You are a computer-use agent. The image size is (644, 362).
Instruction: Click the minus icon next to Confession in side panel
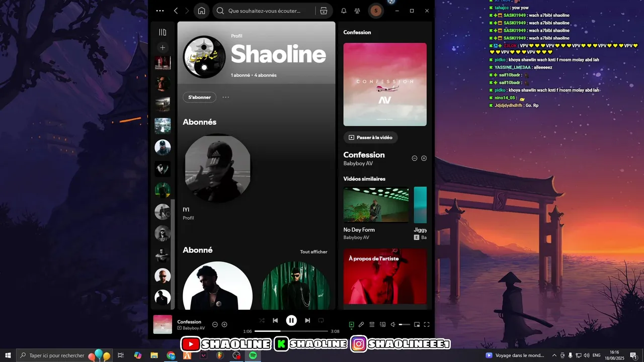(415, 158)
